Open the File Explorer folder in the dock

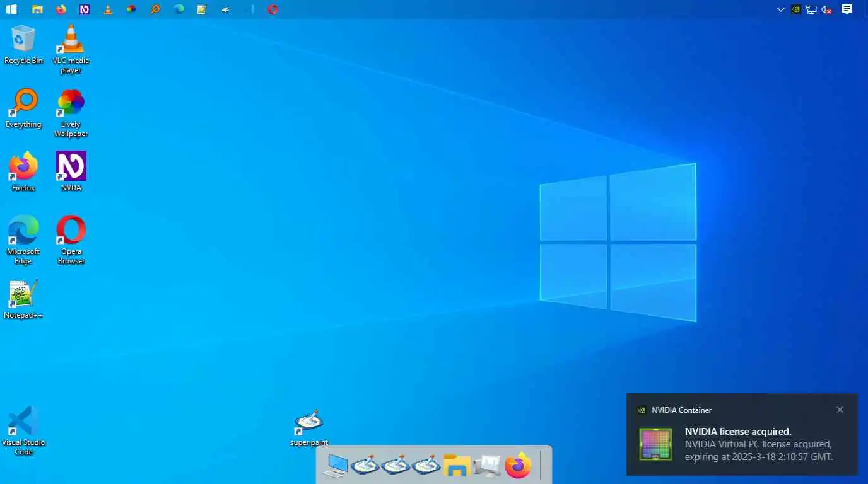(457, 466)
